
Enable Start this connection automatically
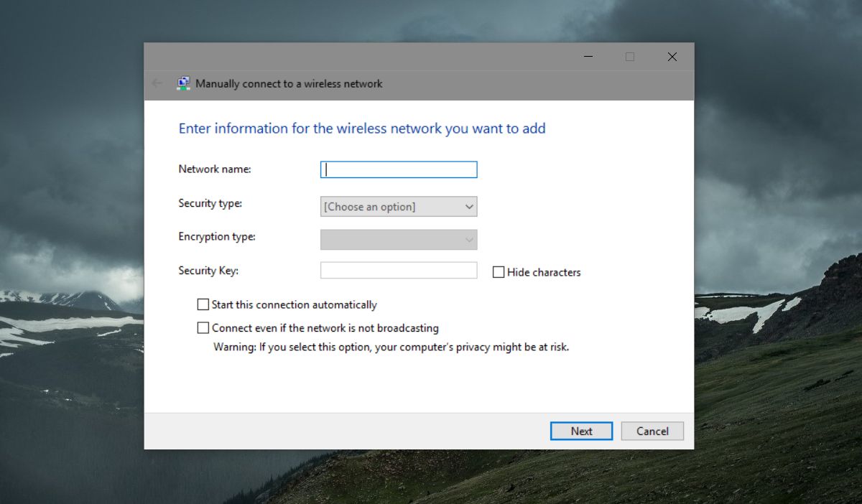[203, 304]
